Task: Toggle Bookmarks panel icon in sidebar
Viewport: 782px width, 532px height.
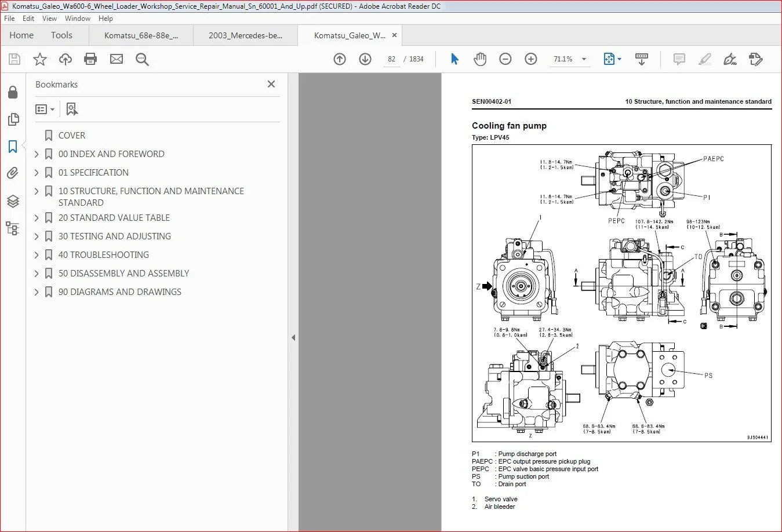Action: 13,147
